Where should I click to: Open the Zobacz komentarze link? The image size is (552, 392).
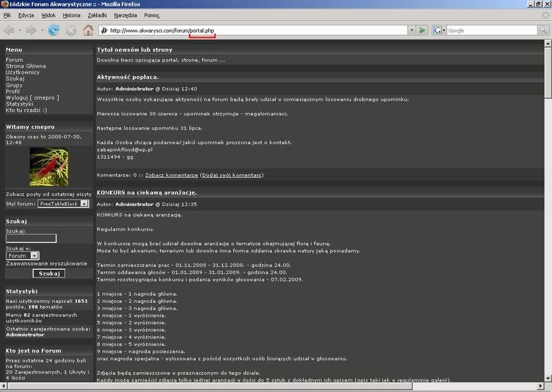coord(171,175)
